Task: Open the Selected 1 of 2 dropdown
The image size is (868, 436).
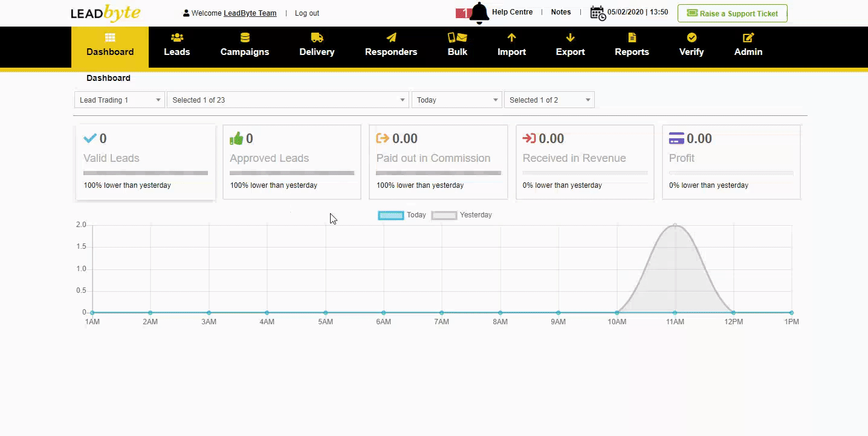Action: tap(549, 100)
